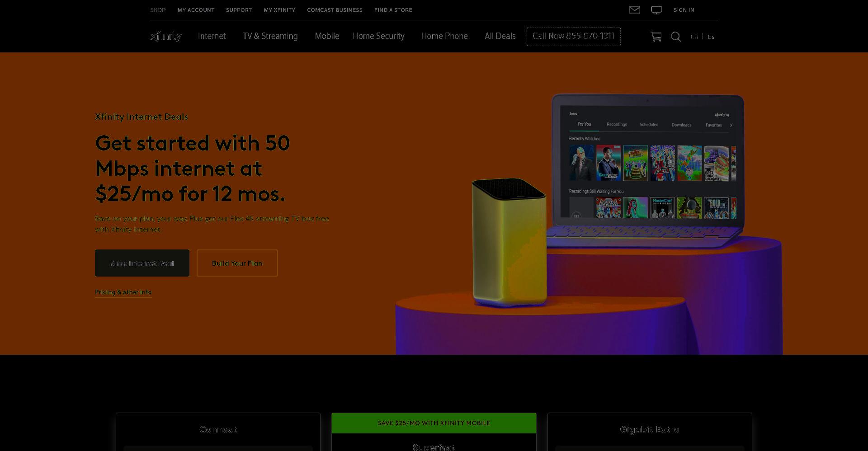
Task: Open the Home Security menu
Action: coord(378,36)
